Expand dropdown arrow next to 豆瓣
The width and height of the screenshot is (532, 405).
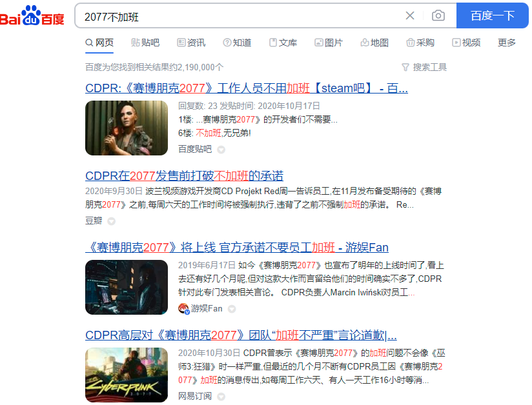(x=111, y=221)
